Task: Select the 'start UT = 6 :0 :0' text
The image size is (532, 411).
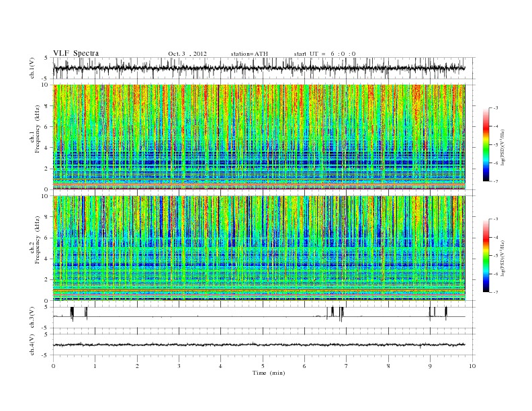Action: [324, 54]
